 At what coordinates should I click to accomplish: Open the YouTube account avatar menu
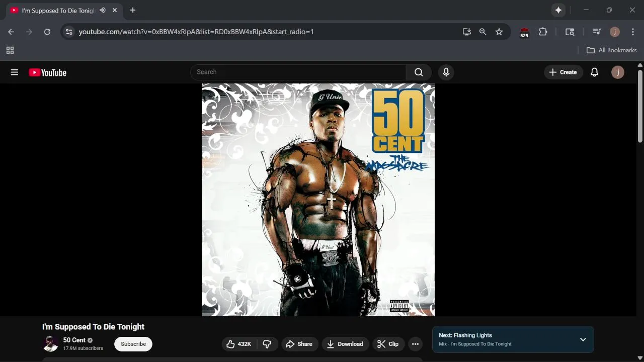pos(618,72)
